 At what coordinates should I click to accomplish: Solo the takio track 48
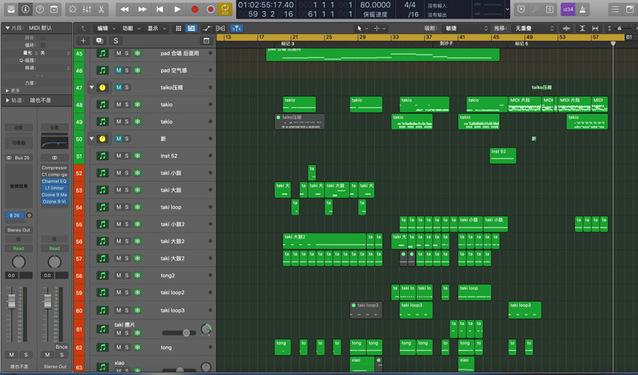pyautogui.click(x=127, y=105)
